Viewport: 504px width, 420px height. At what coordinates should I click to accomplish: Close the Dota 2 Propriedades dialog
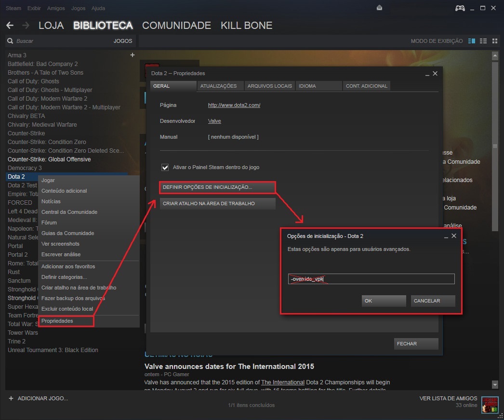click(x=435, y=74)
